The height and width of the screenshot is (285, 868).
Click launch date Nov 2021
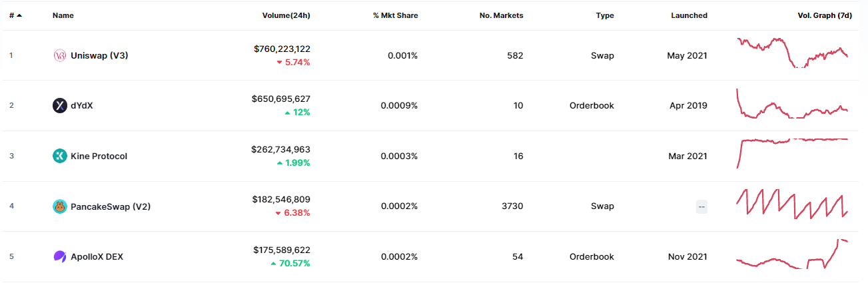tap(688, 256)
